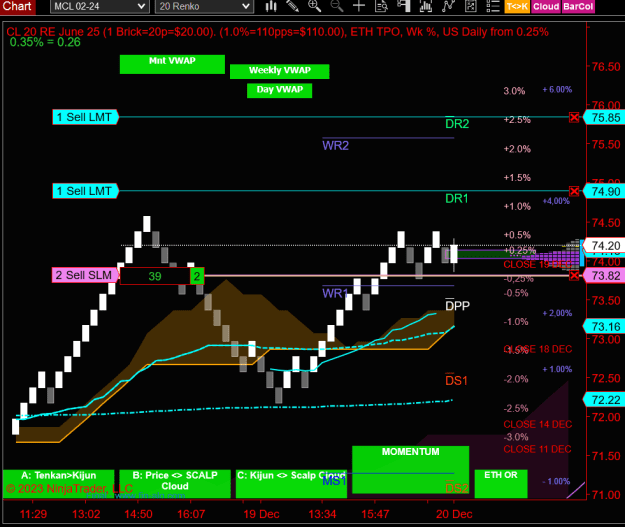Click the +2.5% level label
625x527 pixels.
[x=517, y=120]
